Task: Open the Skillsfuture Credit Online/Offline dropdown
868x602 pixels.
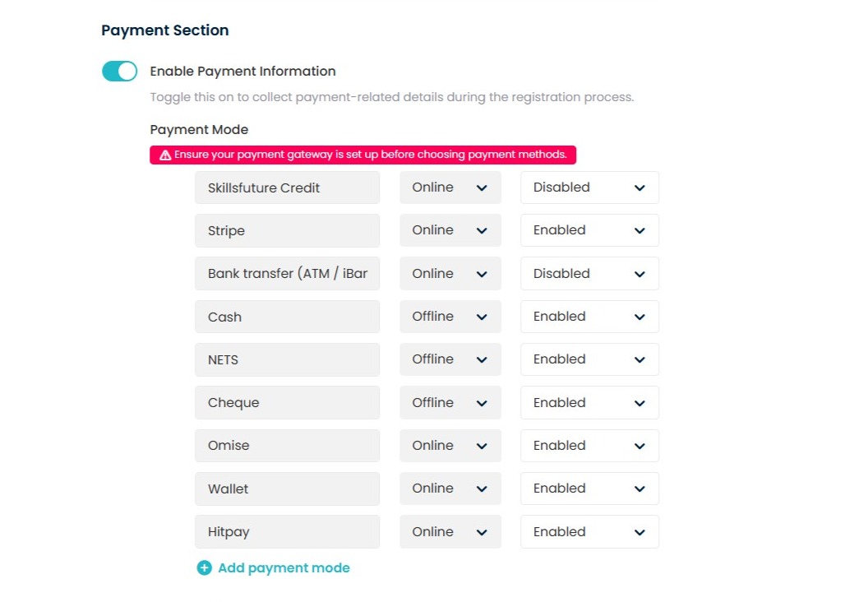Action: click(450, 188)
